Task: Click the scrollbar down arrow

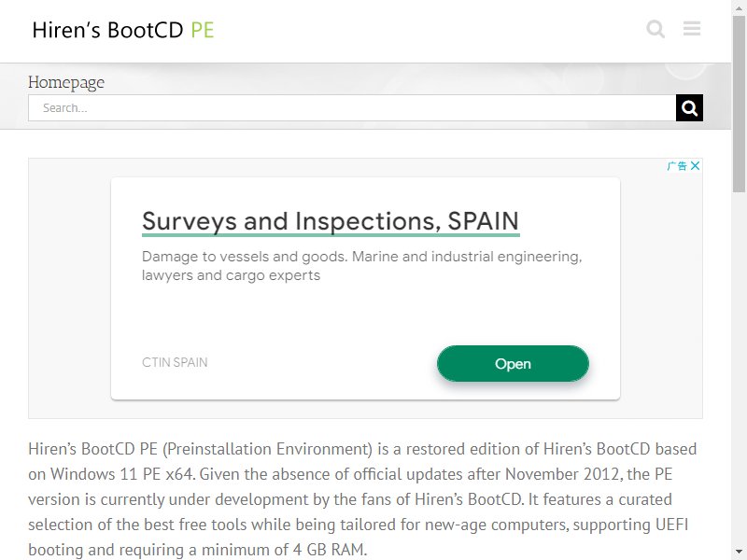Action: pos(740,553)
